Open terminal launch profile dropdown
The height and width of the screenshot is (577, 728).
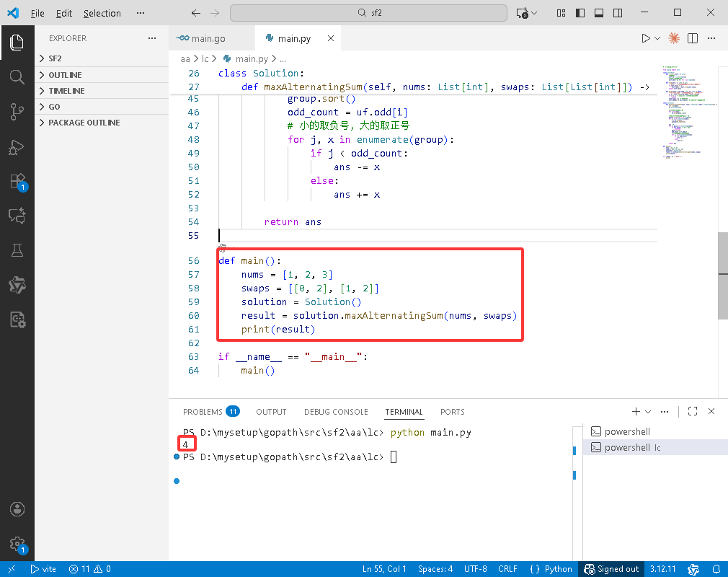[648, 412]
